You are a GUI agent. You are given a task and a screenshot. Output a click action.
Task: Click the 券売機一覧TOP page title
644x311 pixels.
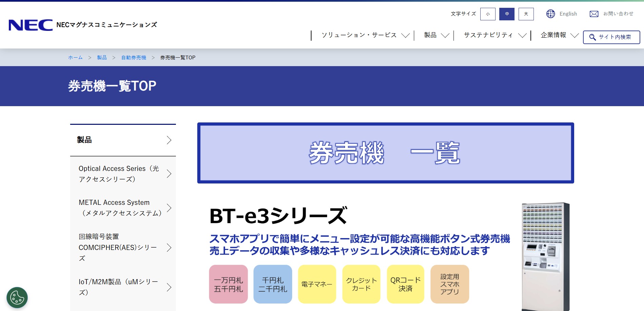pos(112,86)
